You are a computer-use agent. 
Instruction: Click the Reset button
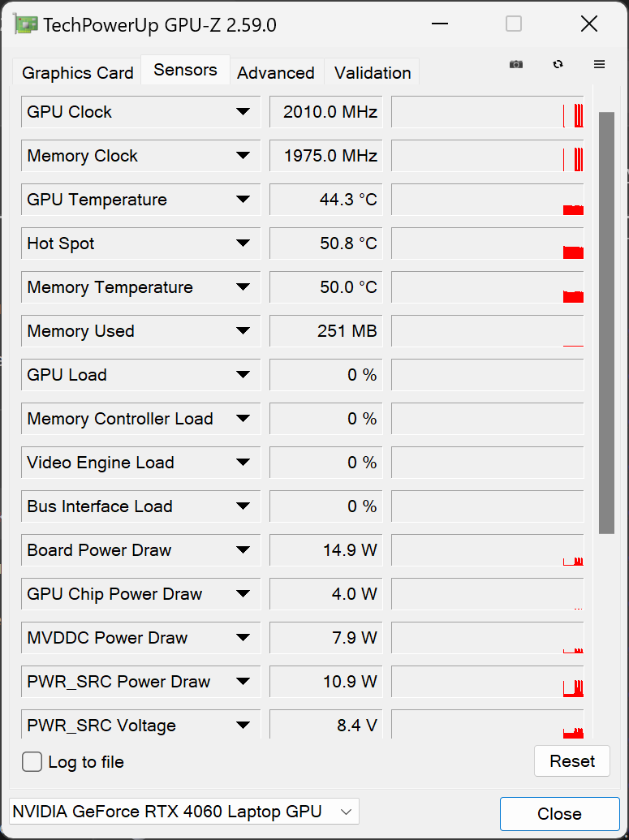(x=571, y=761)
